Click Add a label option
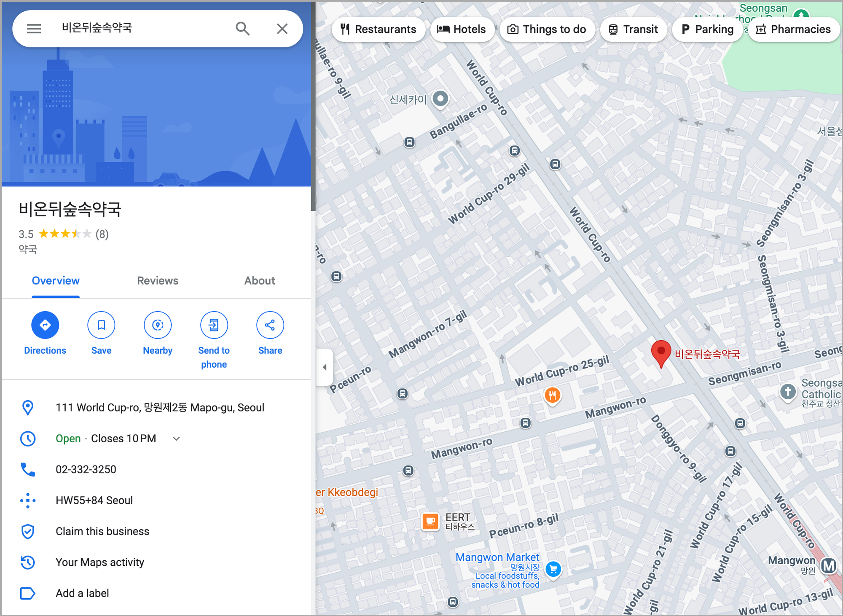The width and height of the screenshot is (843, 616). (x=82, y=593)
